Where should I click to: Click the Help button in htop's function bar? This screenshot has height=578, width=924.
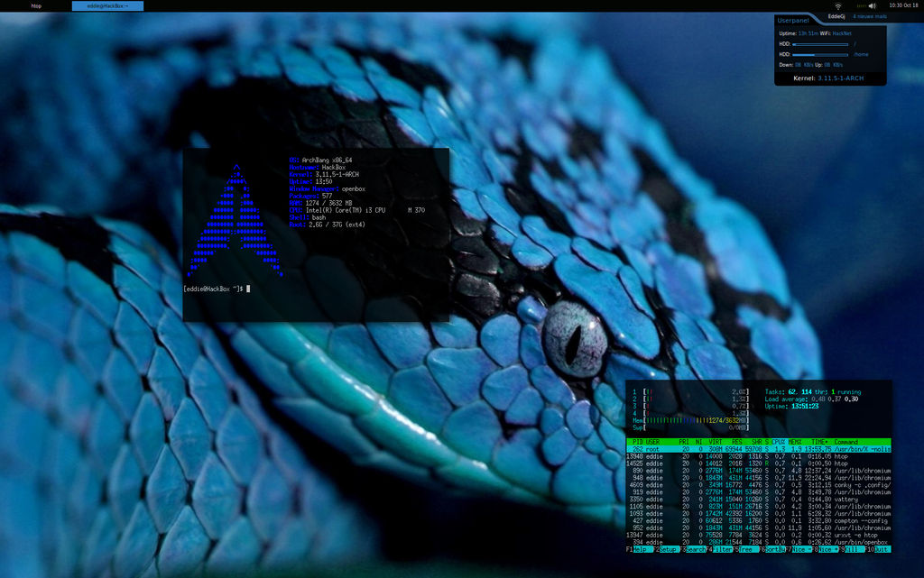coord(640,549)
